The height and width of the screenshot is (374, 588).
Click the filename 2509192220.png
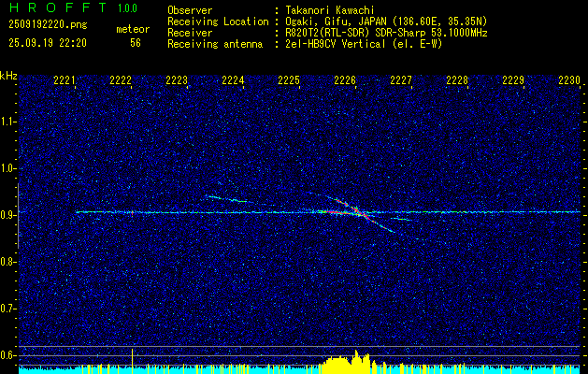48,25
